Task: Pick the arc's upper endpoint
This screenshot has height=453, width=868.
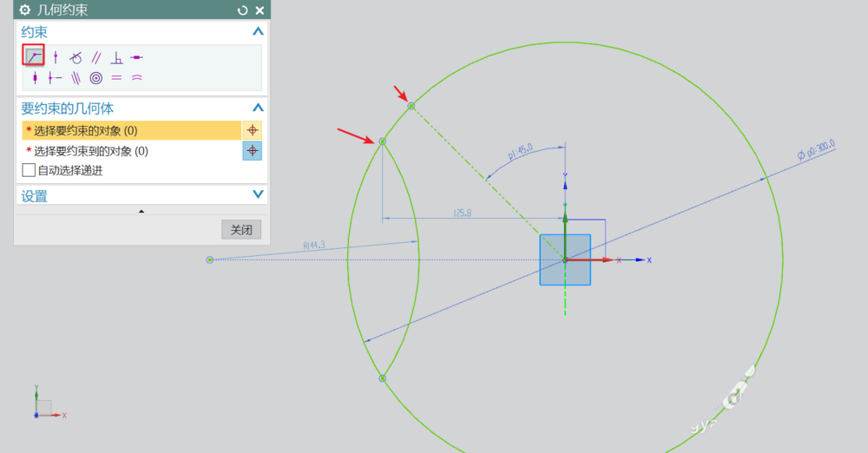Action: click(382, 141)
